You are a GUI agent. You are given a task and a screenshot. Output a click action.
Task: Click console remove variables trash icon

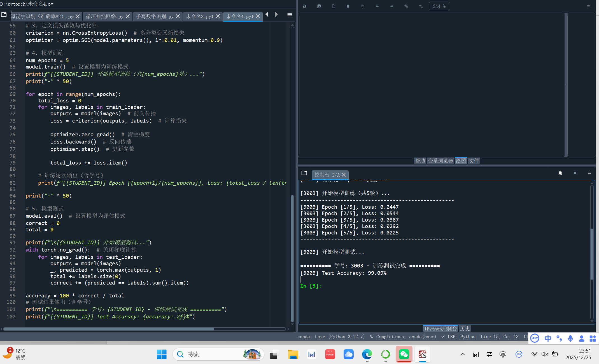point(560,173)
